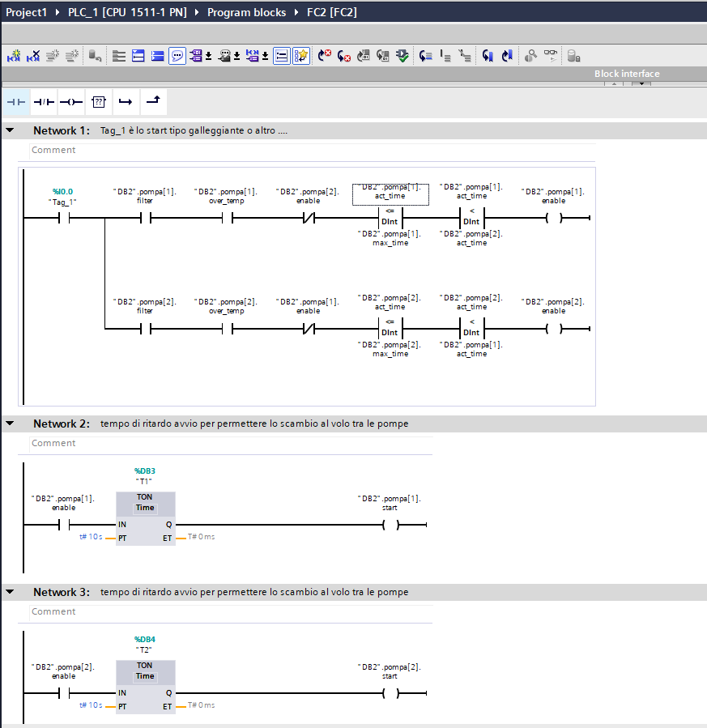Viewport: 707px width, 728px height.
Task: Open Program blocks in the breadcrumb
Action: tap(246, 12)
